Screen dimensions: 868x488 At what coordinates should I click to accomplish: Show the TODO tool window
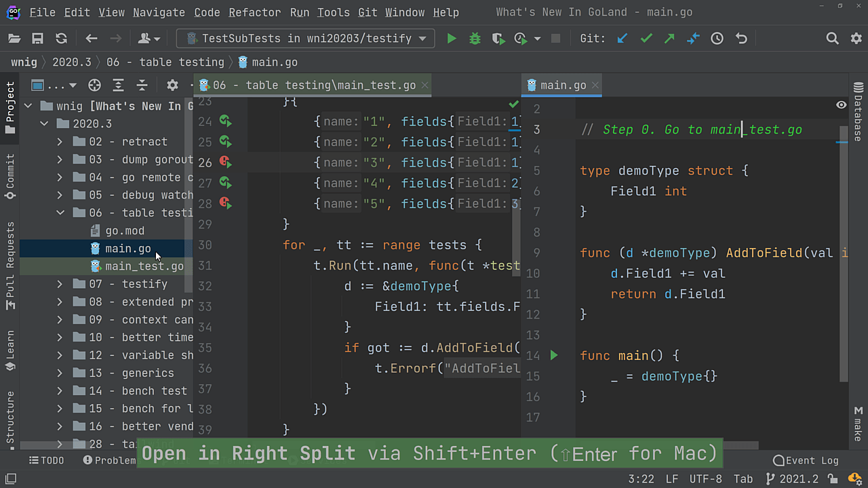46,460
